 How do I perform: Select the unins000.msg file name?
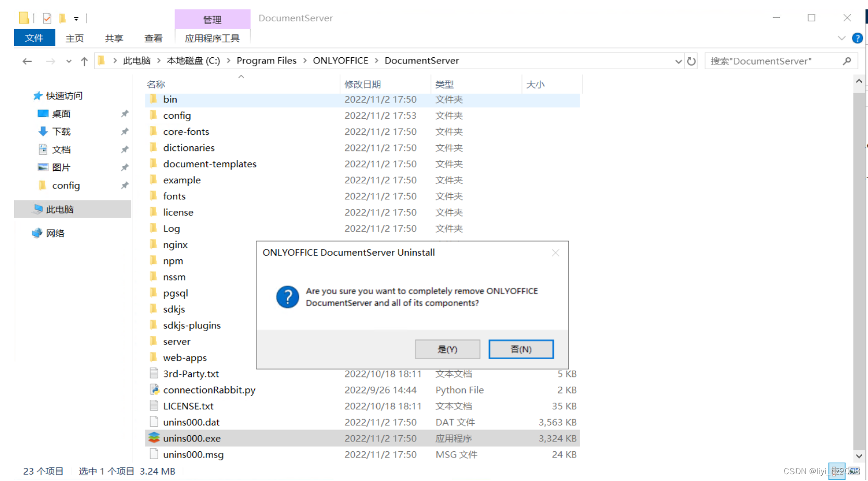193,454
